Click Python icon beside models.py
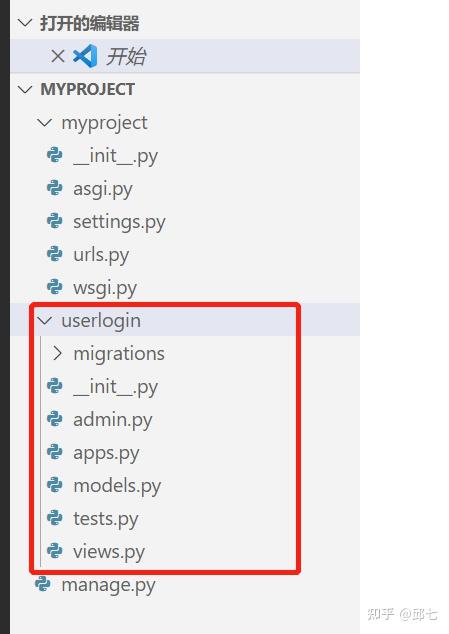This screenshot has height=634, width=449. coord(55,485)
